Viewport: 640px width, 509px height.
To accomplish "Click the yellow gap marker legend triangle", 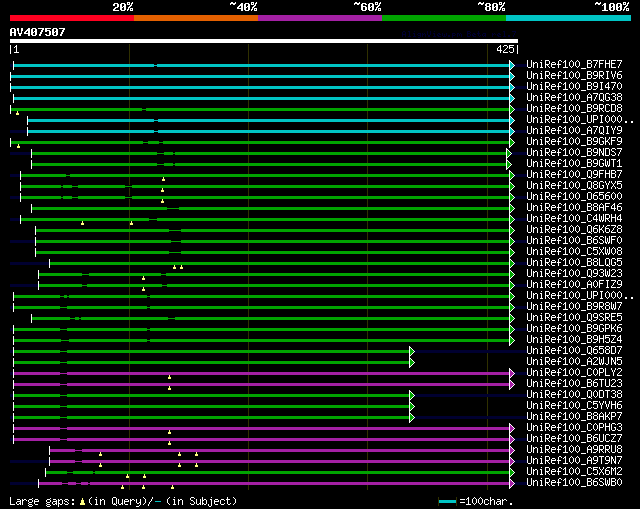I will [83, 501].
